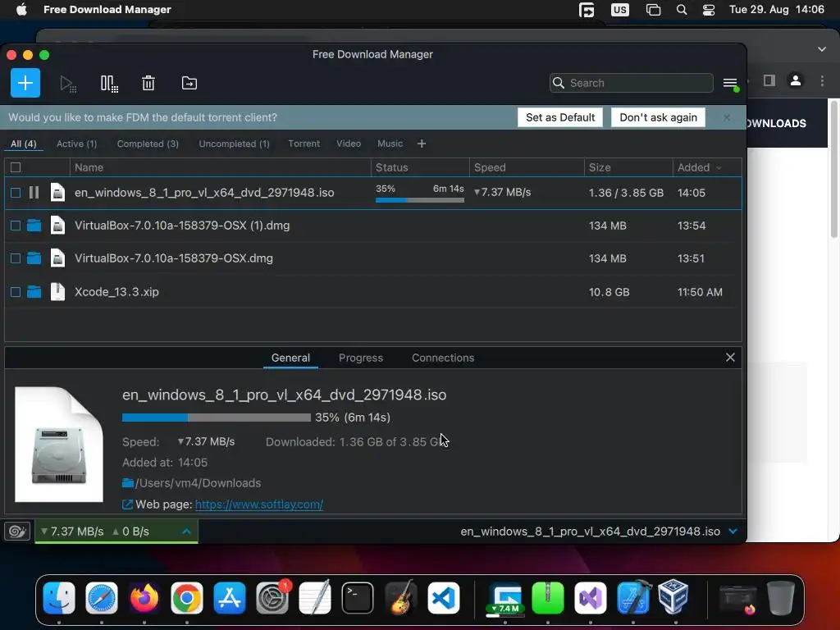Click the pause selected downloads toolbar icon
Image resolution: width=840 pixels, height=630 pixels.
tap(109, 84)
